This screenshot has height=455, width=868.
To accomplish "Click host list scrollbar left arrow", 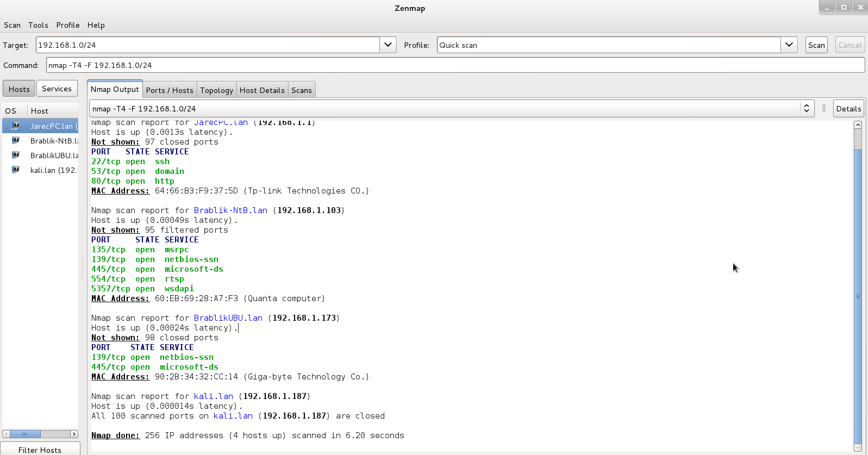I will tap(6, 434).
